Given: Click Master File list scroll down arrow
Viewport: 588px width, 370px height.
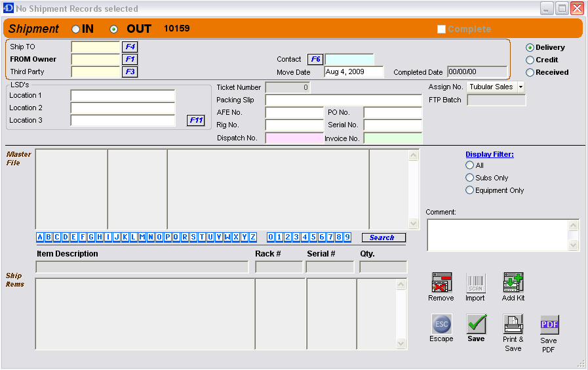Looking at the screenshot, I should click(413, 224).
